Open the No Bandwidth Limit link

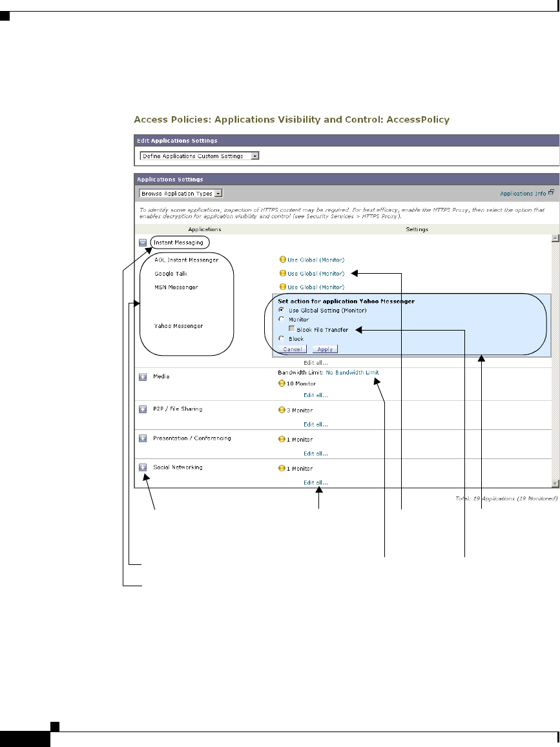click(x=352, y=373)
